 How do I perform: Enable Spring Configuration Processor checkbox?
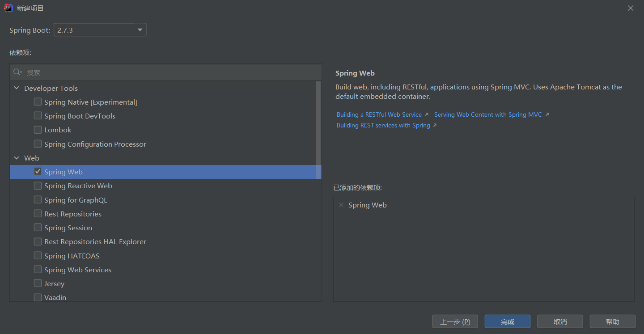(x=38, y=144)
